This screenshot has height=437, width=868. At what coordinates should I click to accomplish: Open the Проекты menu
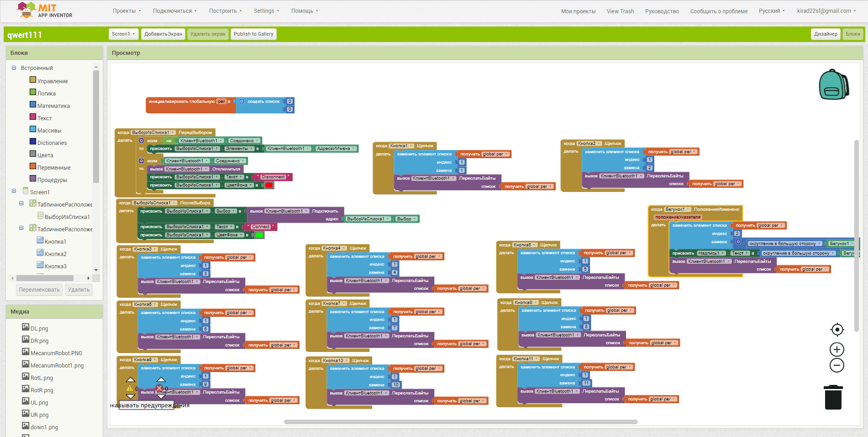[x=126, y=11]
